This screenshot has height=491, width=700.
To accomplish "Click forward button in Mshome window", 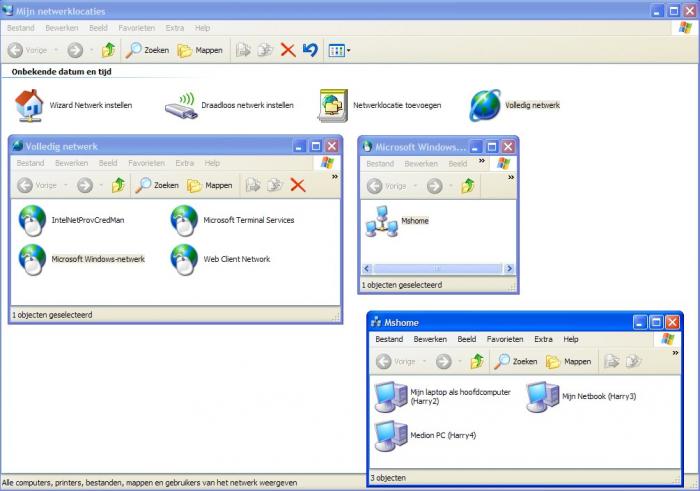I will (x=443, y=362).
